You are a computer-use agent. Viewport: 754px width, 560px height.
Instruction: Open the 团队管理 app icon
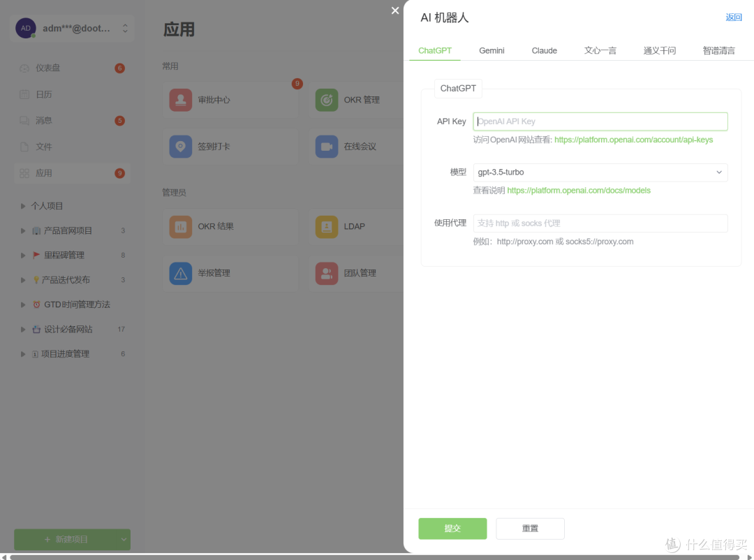pos(327,273)
